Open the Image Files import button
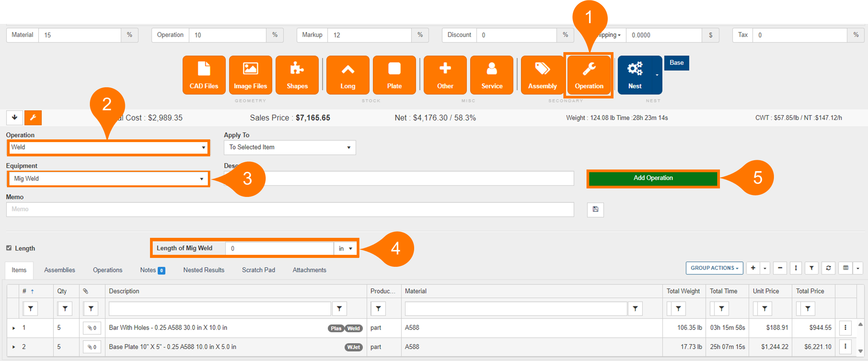Viewport: 868px width, 361px height. click(x=250, y=75)
